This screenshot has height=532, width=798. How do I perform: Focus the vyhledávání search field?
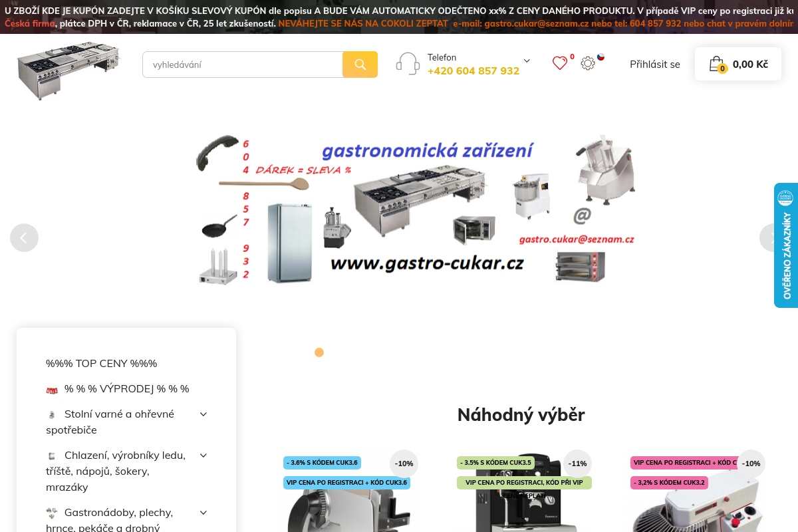[243, 65]
